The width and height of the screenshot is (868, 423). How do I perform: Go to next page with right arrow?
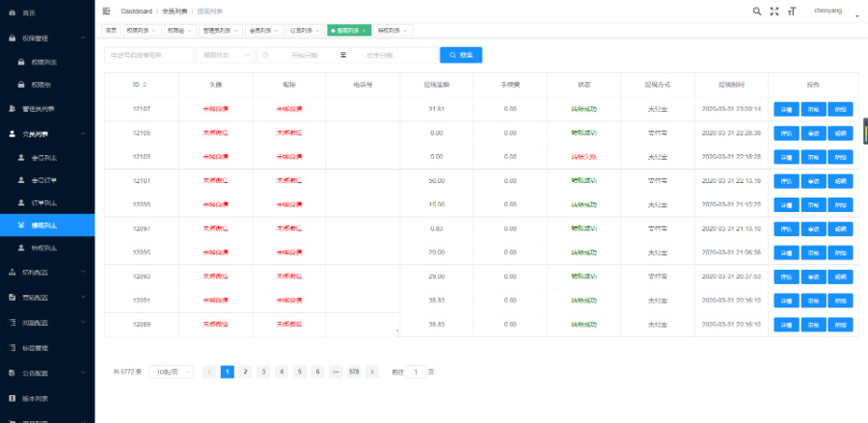[x=372, y=371]
